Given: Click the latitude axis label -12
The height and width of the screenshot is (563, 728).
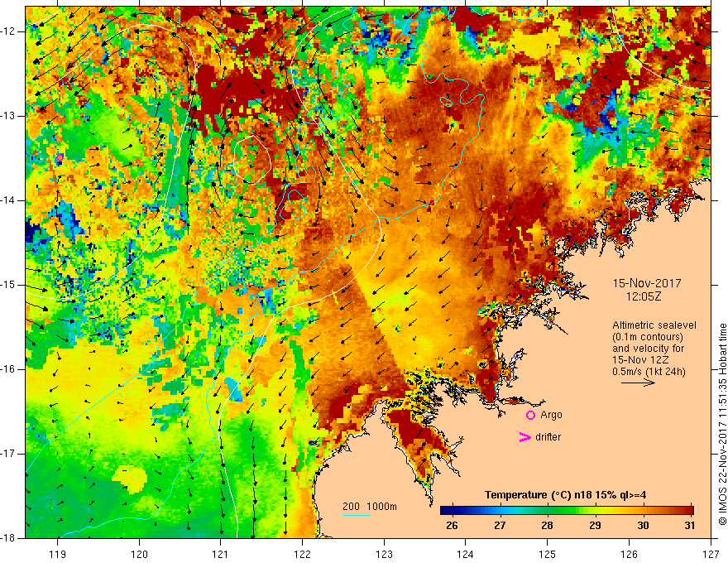Looking at the screenshot, I should click(x=8, y=31).
